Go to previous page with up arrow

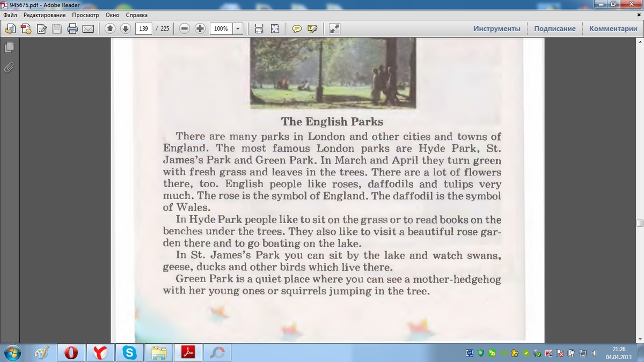[110, 29]
